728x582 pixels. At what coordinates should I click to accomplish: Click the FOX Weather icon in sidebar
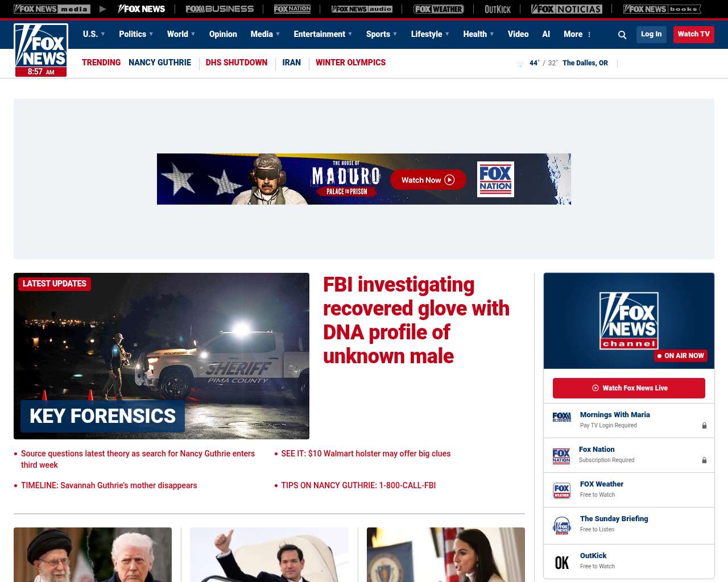(562, 490)
